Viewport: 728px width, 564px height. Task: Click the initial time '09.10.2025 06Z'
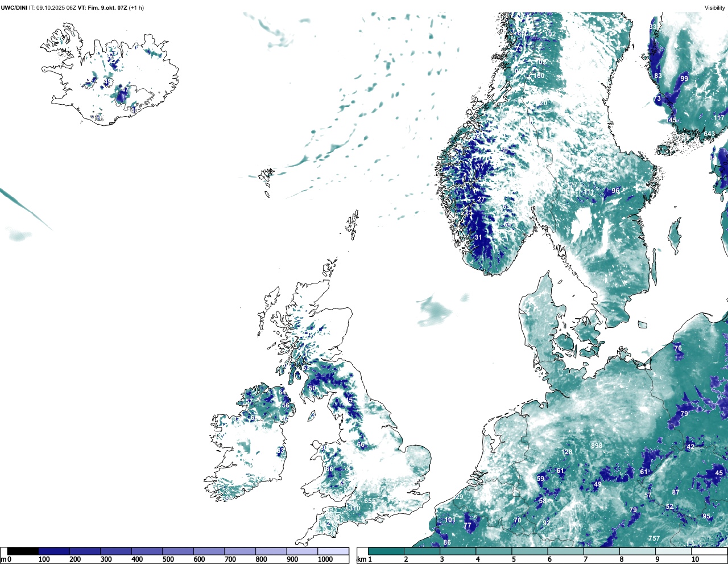56,8
